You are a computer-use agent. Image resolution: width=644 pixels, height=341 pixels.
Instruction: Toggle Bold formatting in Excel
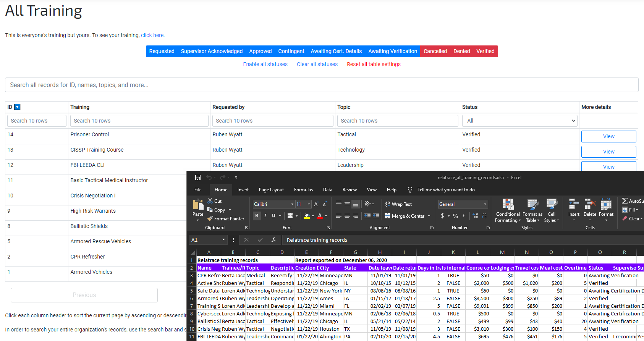(257, 216)
